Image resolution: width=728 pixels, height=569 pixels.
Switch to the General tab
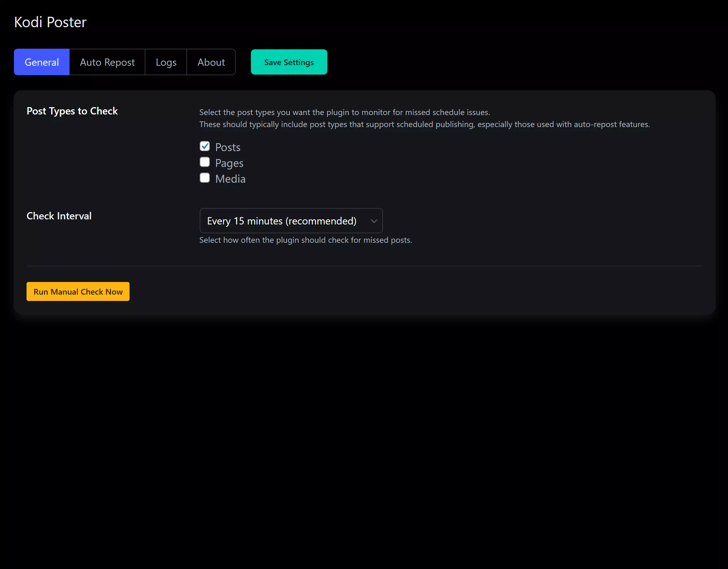coord(42,62)
